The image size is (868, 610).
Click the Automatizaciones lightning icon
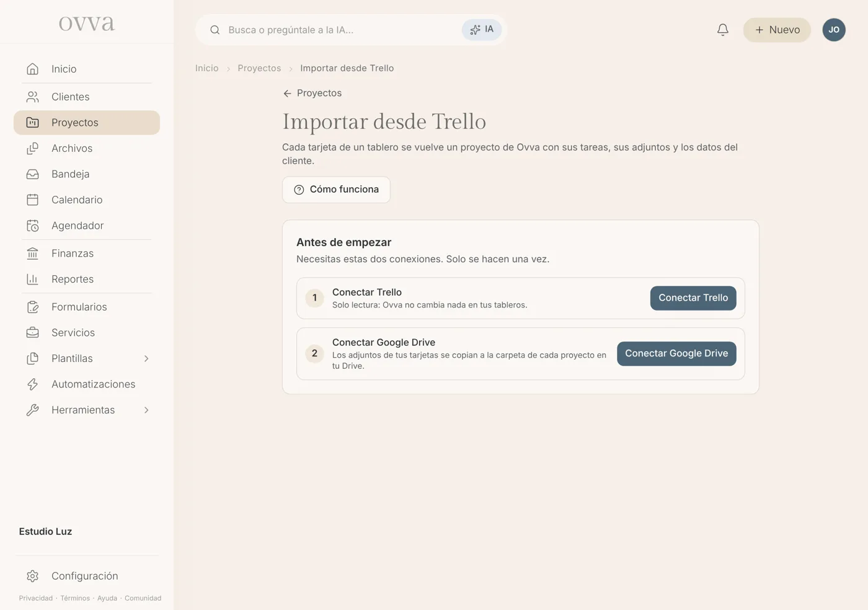[x=33, y=384]
